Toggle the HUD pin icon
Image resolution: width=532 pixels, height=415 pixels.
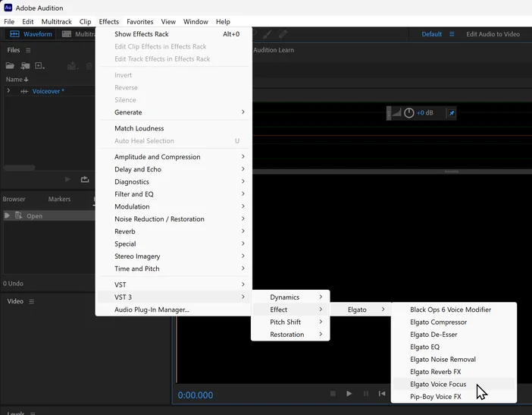[452, 113]
